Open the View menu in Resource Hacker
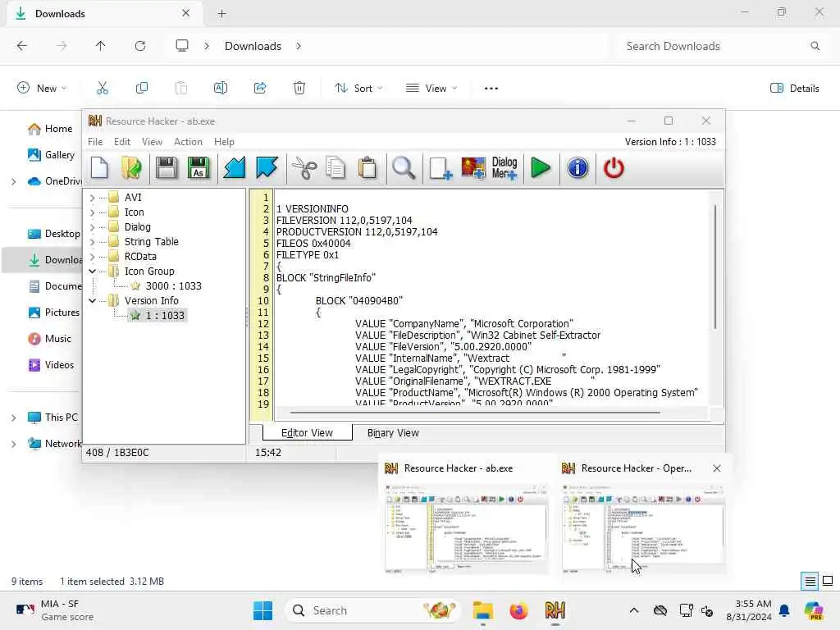 (152, 141)
